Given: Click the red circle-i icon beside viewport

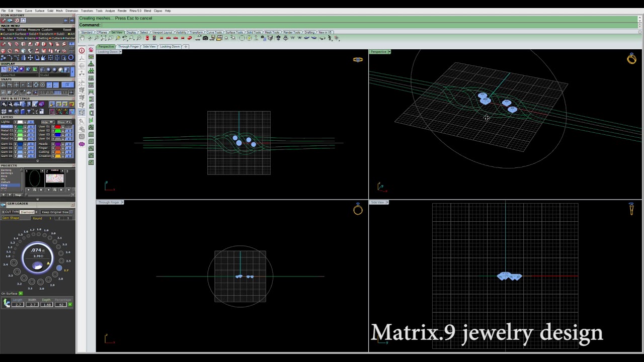Looking at the screenshot, I should pos(82,50).
